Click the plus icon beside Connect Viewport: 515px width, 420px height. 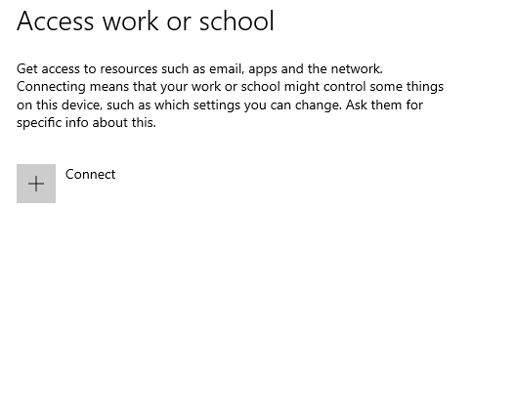point(36,184)
